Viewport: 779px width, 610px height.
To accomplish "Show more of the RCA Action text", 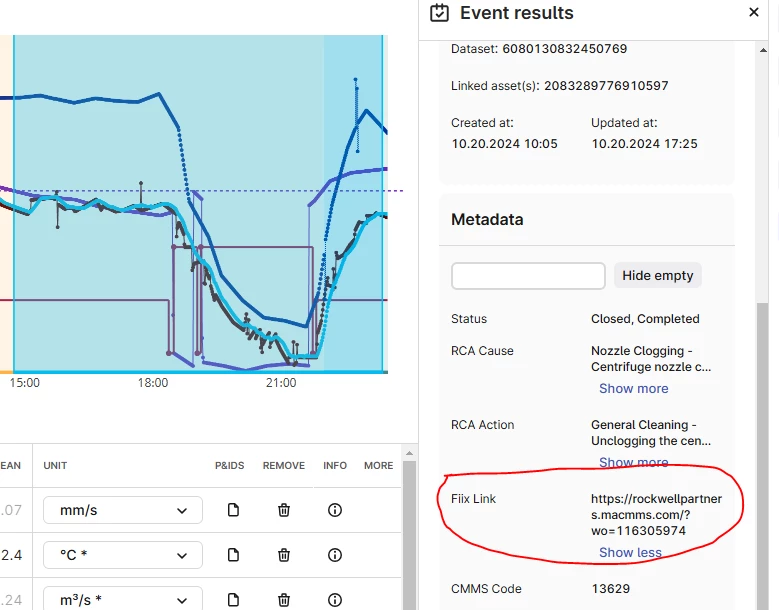I will 633,462.
